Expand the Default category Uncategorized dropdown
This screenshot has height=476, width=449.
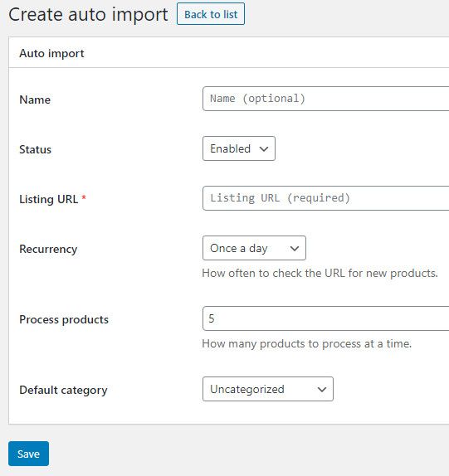[x=268, y=389]
